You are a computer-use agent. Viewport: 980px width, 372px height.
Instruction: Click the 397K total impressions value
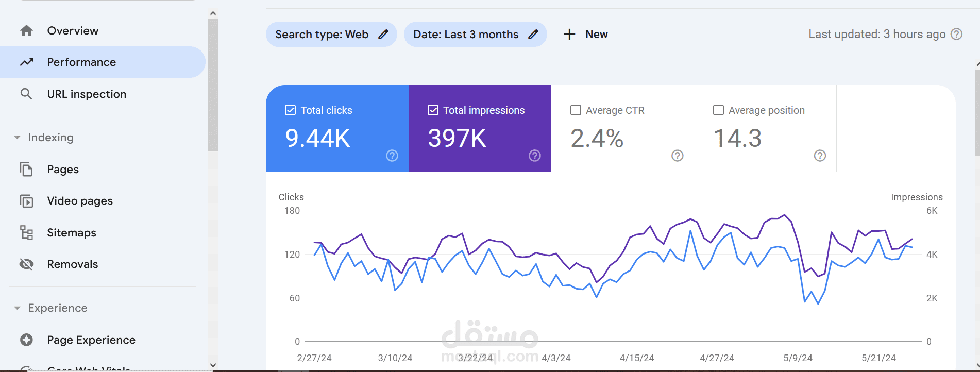(457, 138)
